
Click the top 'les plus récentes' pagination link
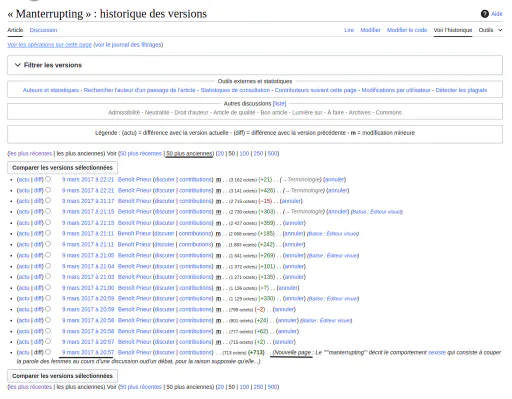tap(30, 154)
